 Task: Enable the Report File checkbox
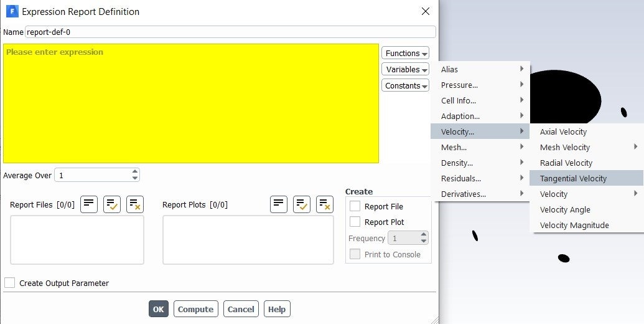tap(355, 206)
